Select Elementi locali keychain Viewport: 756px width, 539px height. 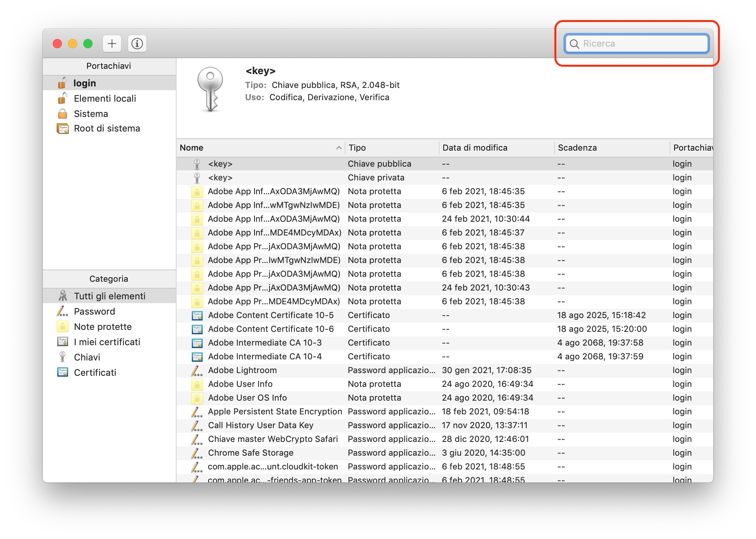point(105,98)
